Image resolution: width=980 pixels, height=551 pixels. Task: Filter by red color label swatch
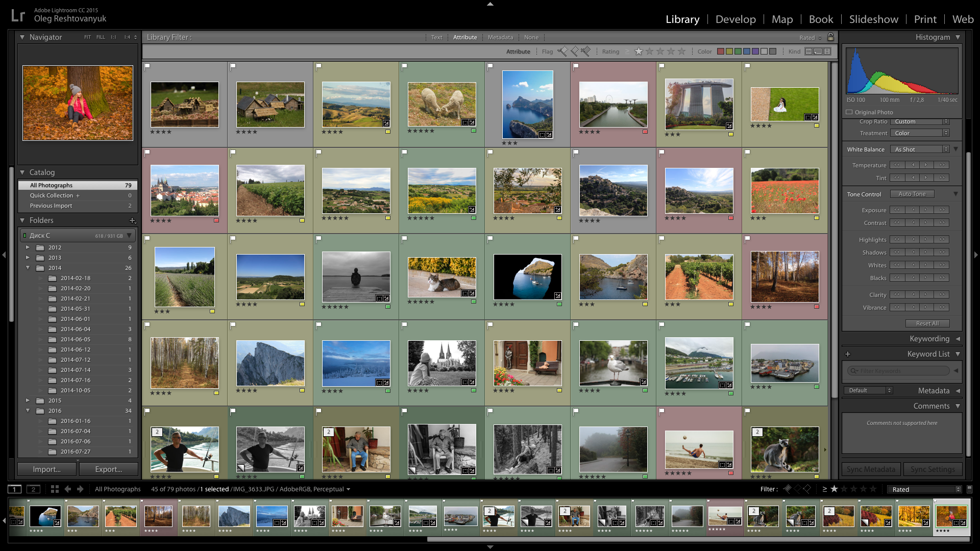coord(720,52)
